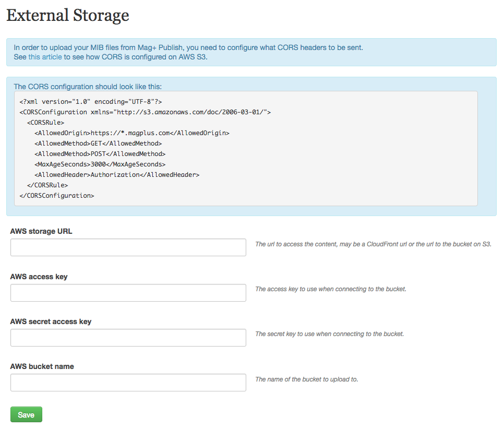504x429 pixels.
Task: Focus the AWS secret access key field
Action: coord(128,338)
